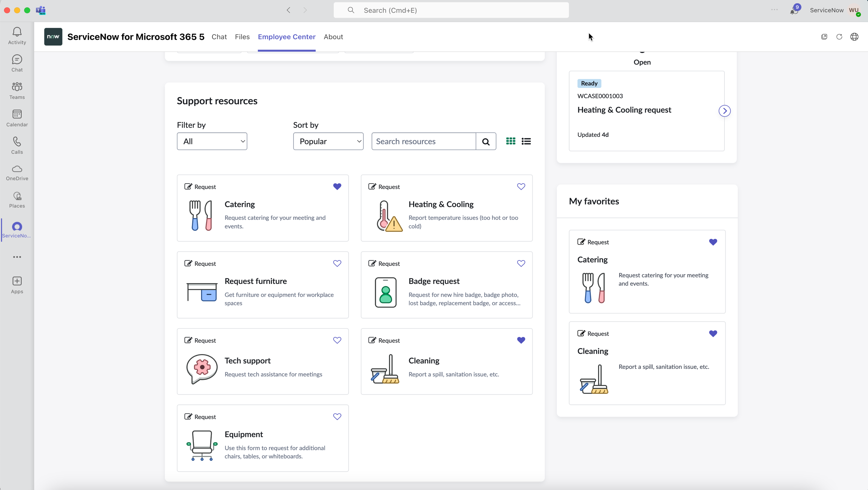Click the Badge request ID icon
868x490 pixels.
pos(386,292)
